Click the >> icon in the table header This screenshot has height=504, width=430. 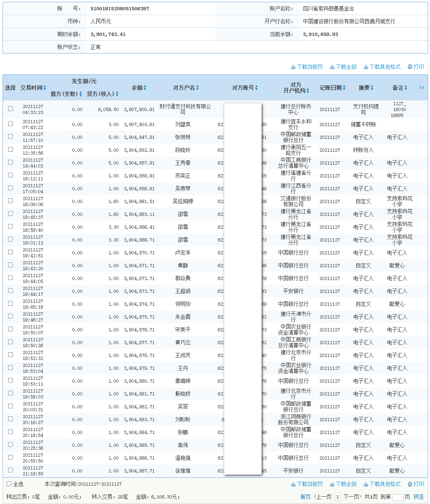(422, 88)
